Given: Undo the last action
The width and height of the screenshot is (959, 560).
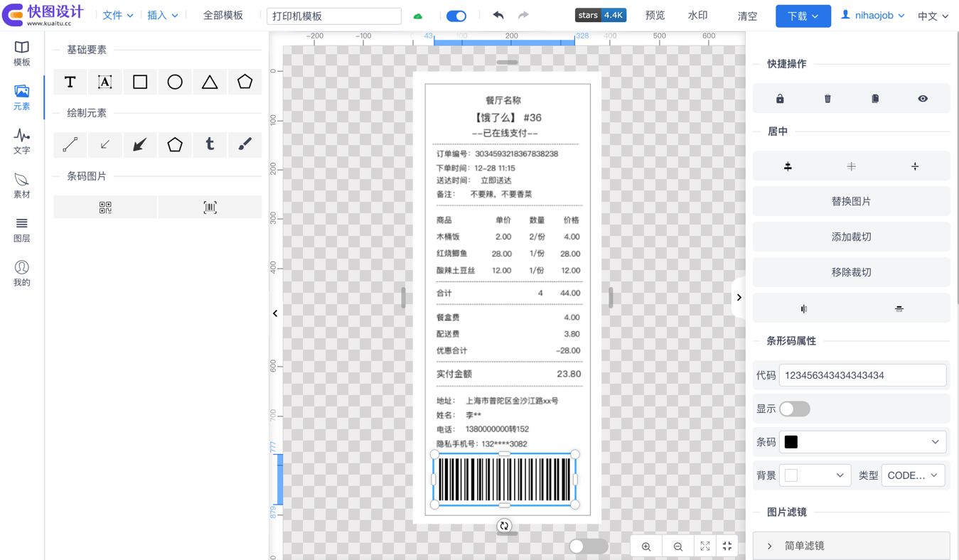Looking at the screenshot, I should coord(498,15).
